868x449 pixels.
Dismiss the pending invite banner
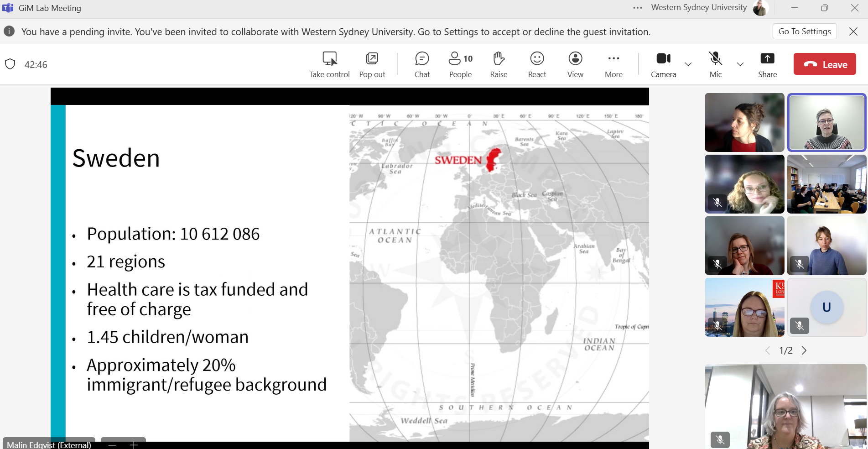(853, 31)
